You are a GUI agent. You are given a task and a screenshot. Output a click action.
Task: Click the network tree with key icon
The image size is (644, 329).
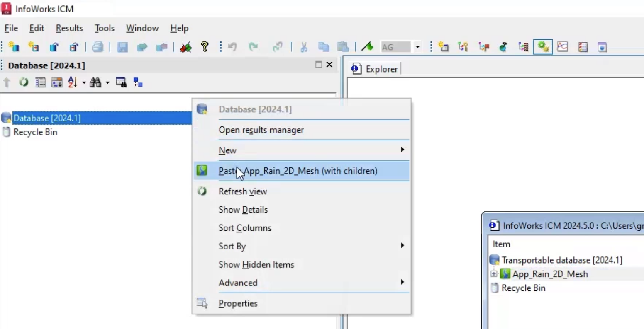click(463, 47)
